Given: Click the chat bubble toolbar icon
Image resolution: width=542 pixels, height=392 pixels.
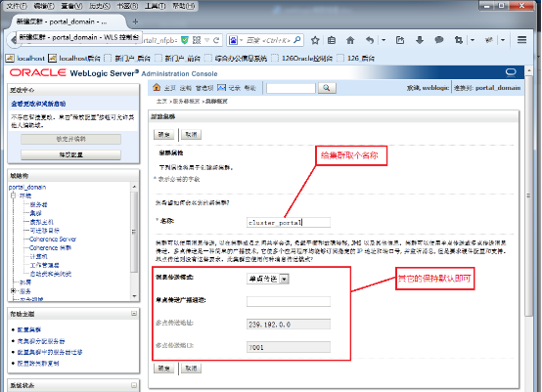Looking at the screenshot, I should click(439, 40).
